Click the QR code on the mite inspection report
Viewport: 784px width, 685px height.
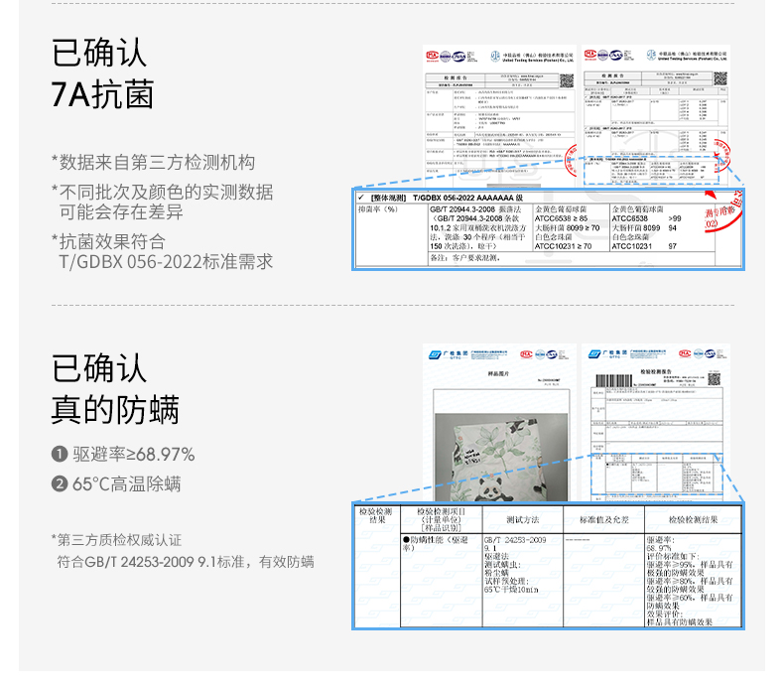[x=714, y=379]
